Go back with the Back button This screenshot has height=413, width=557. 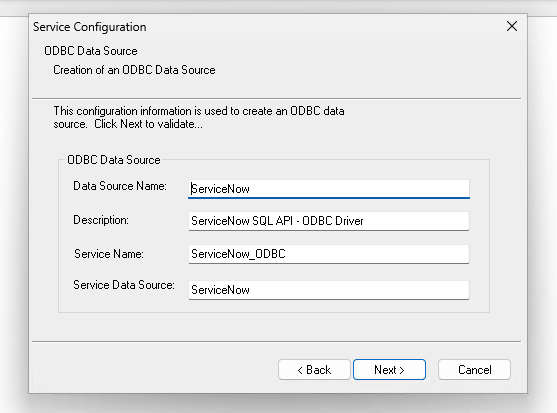314,370
